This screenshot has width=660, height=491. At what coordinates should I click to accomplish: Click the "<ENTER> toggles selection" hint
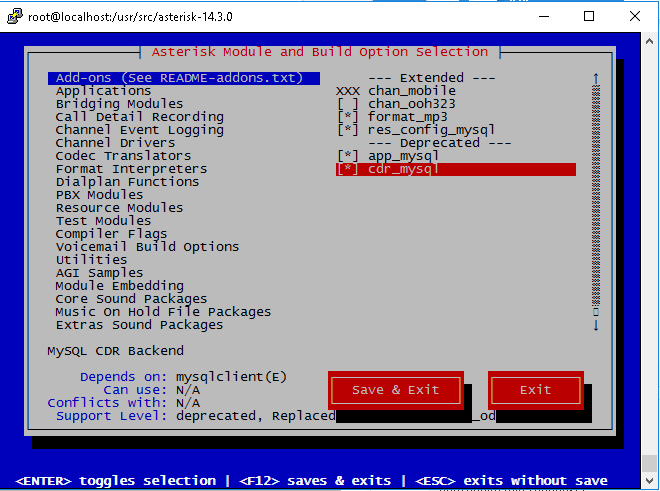coord(115,480)
